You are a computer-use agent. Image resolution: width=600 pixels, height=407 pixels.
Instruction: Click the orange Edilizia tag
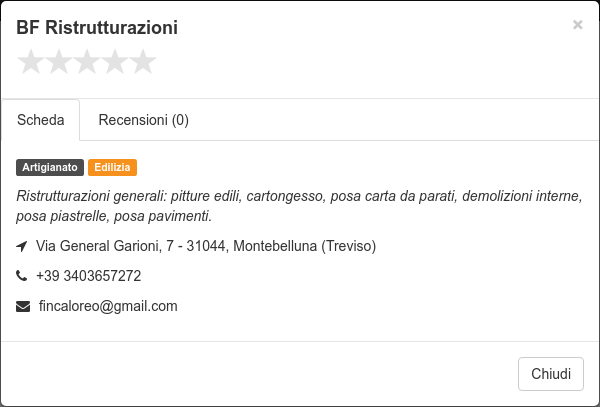click(x=112, y=168)
